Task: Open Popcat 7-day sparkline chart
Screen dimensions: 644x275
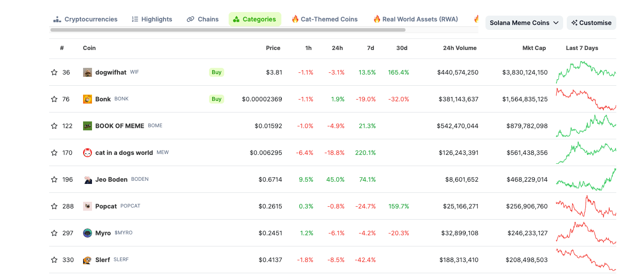Action: click(586, 206)
